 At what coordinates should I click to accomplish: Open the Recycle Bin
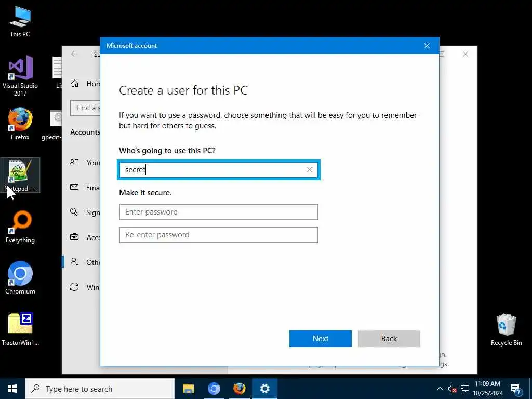[x=506, y=329]
